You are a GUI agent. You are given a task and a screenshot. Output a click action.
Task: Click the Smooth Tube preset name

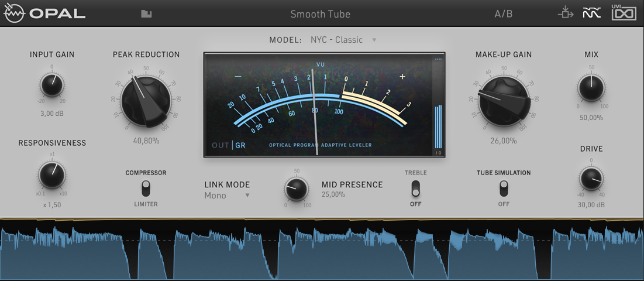(x=321, y=14)
